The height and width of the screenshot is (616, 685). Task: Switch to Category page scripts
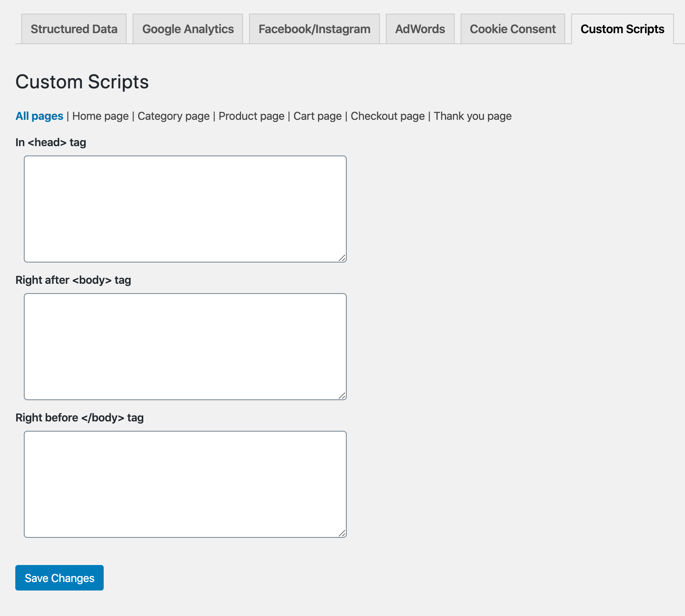(x=173, y=116)
